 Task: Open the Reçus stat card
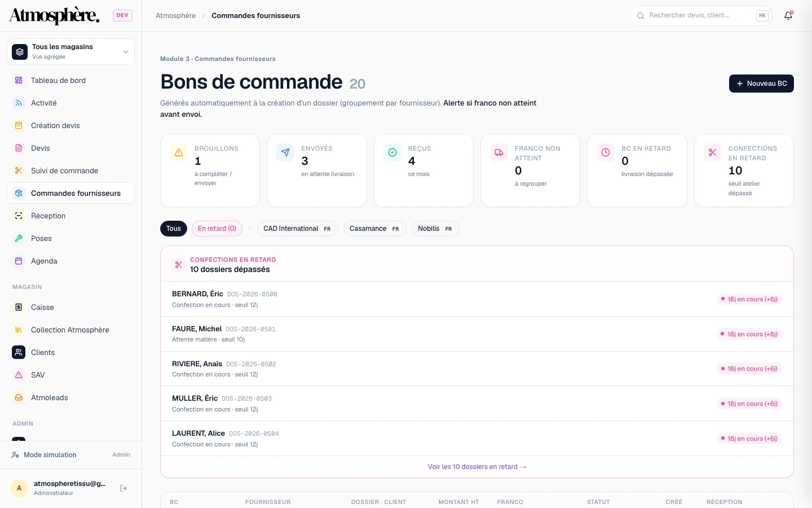[423, 170]
